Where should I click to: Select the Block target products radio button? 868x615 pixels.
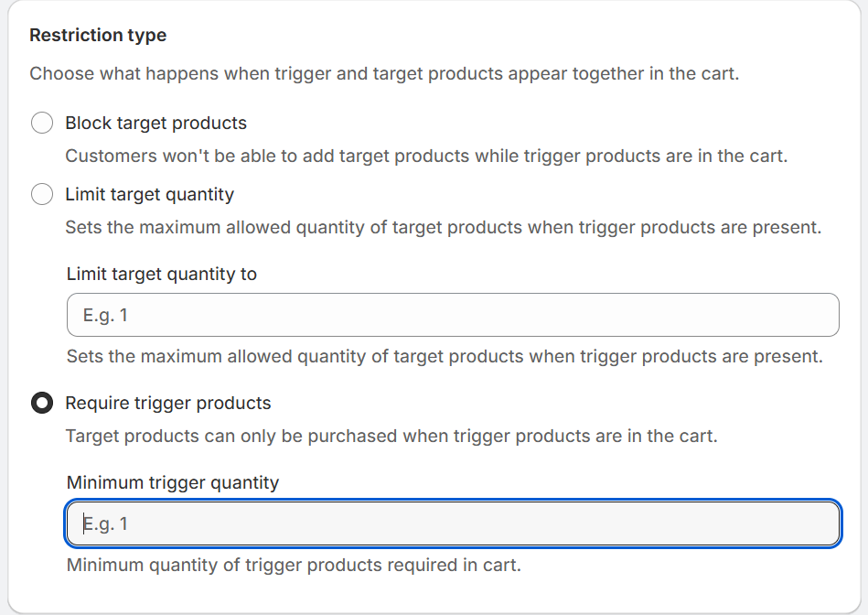42,123
